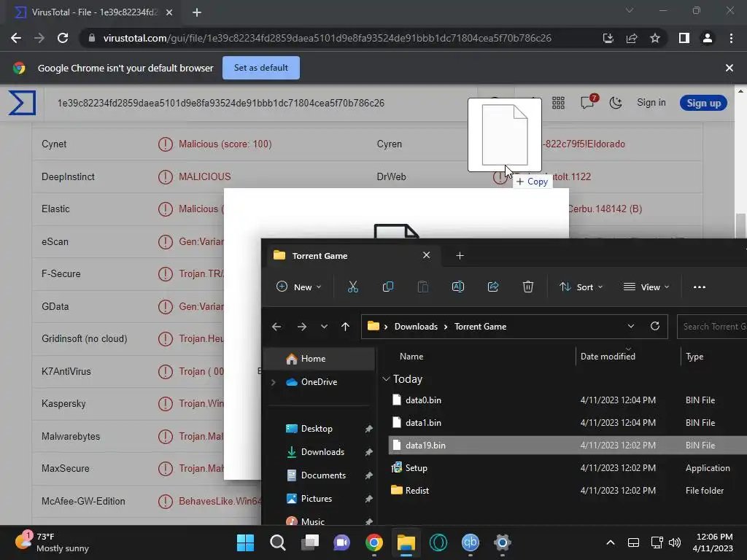Click the Chrome address bar URL

[327, 38]
